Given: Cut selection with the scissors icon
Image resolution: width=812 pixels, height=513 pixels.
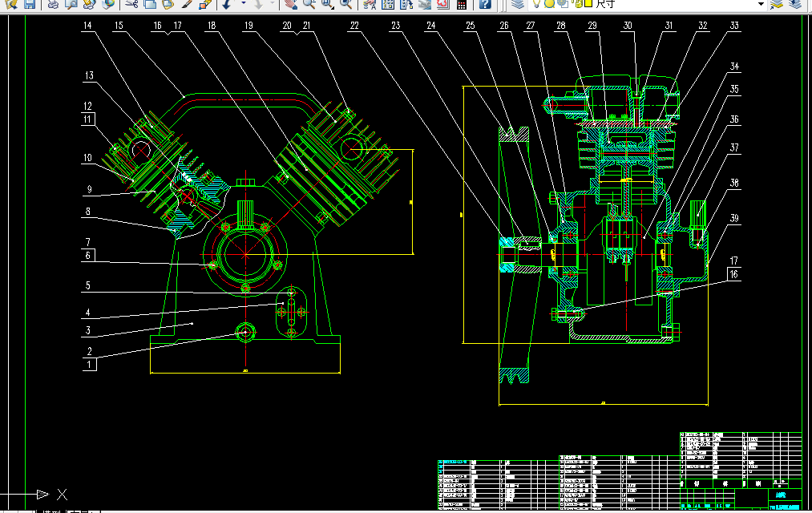Looking at the screenshot, I should (131, 4).
